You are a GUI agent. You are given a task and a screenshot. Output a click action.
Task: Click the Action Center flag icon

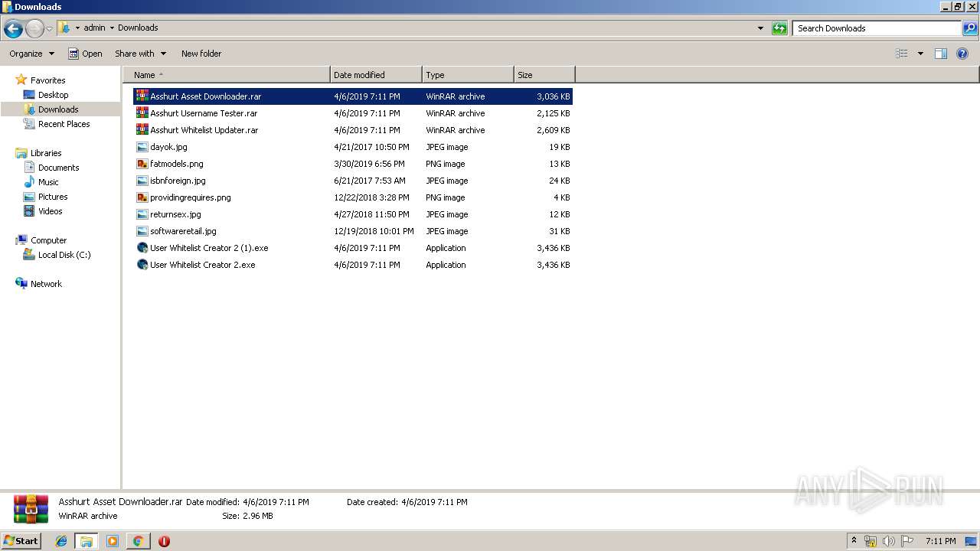[x=907, y=541]
